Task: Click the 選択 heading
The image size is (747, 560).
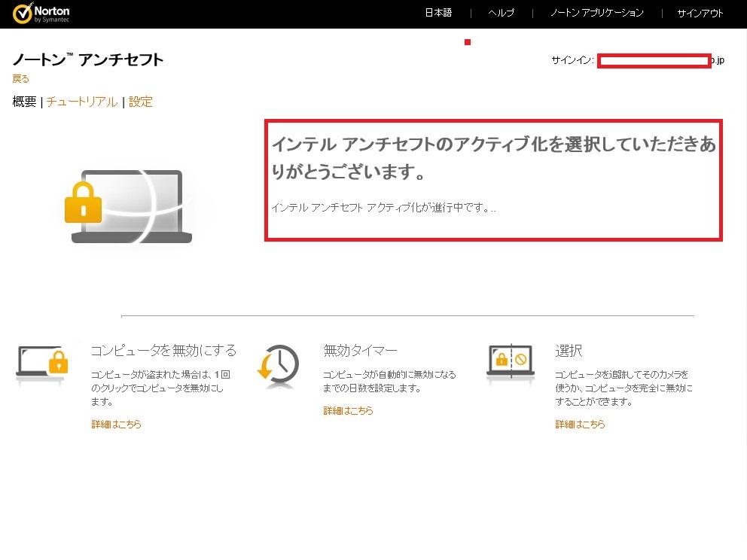Action: tap(569, 351)
